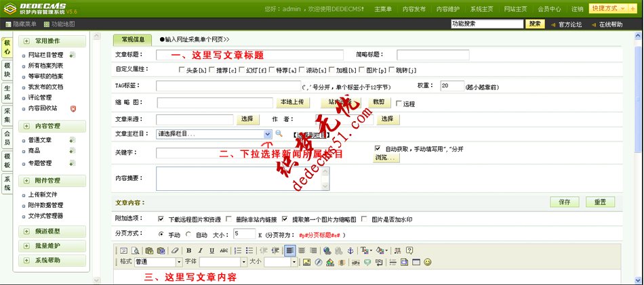Insert numbered list in editor
Viewport: 644px width, 285px height.
click(238, 250)
